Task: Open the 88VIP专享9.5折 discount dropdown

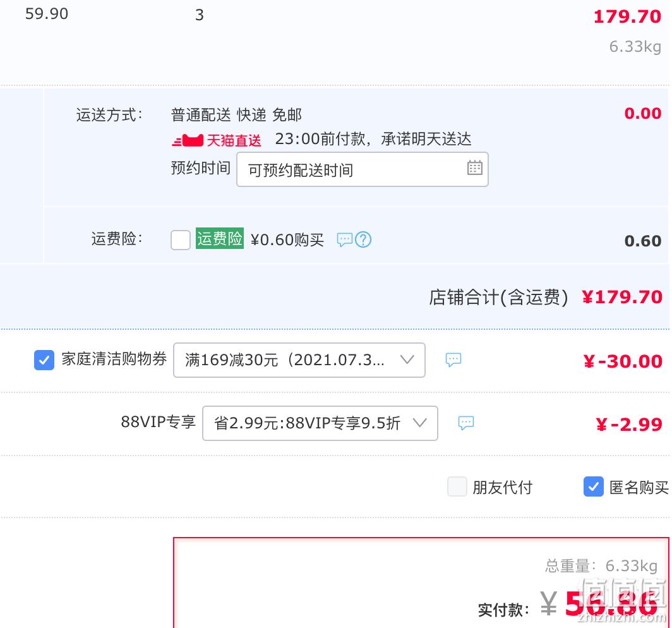Action: point(320,423)
